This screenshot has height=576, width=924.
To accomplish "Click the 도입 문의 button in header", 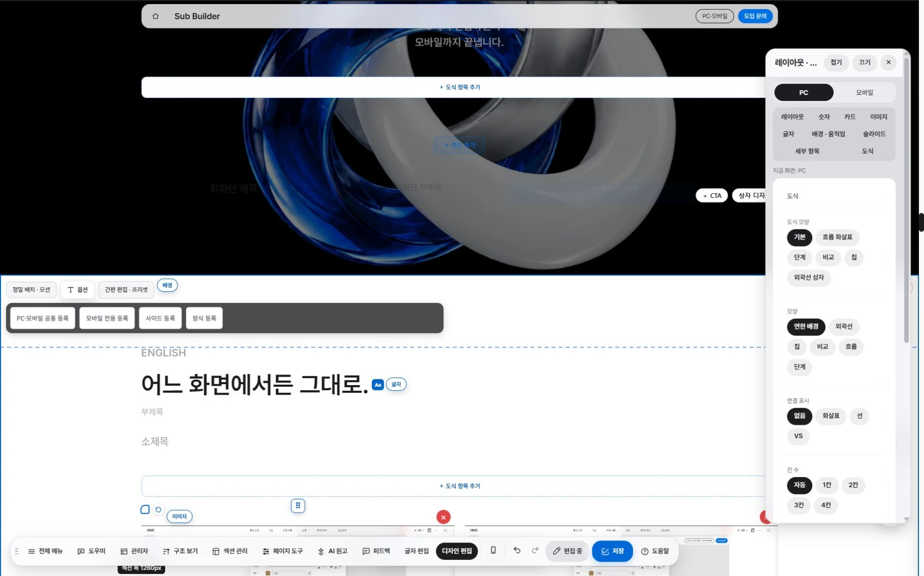I will (x=755, y=16).
